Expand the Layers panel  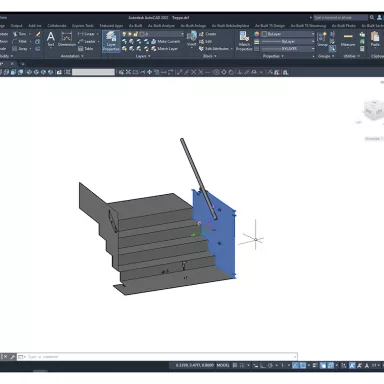click(143, 56)
